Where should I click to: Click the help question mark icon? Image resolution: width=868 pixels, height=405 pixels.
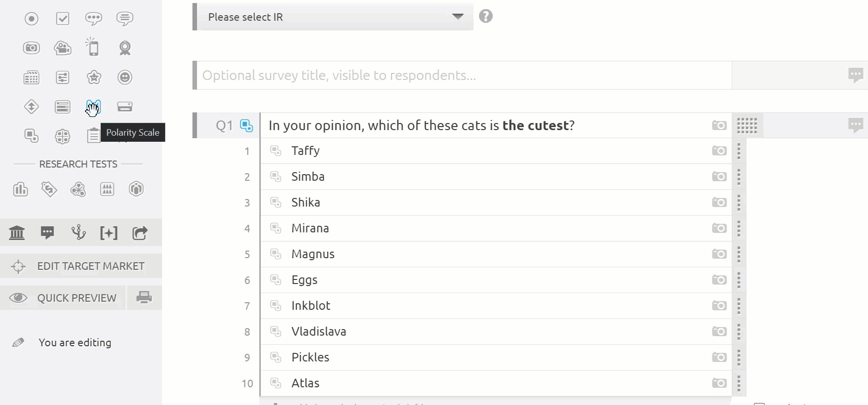tap(486, 16)
